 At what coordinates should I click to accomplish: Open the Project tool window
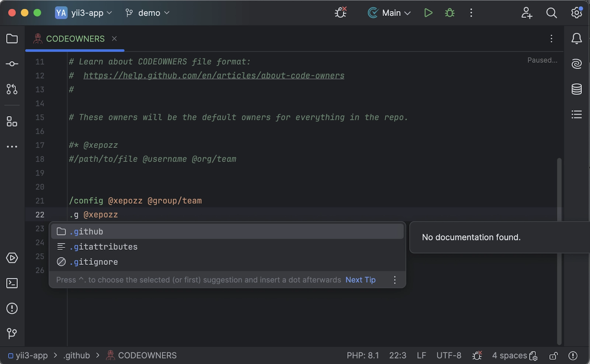(12, 39)
